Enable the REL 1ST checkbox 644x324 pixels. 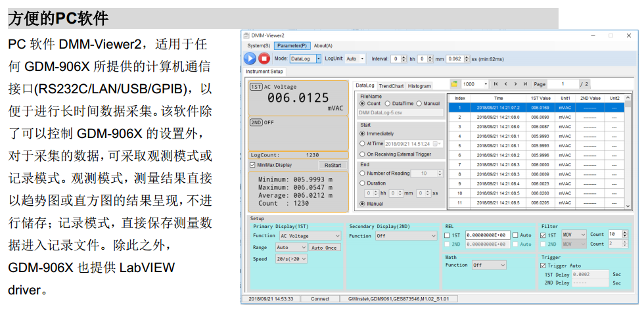pos(447,235)
